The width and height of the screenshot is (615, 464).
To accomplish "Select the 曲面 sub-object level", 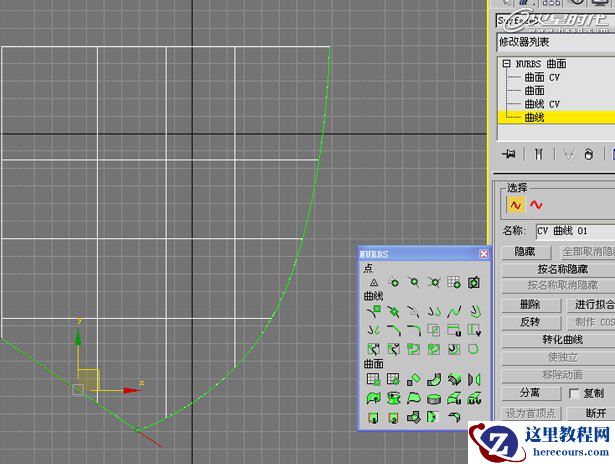I will pyautogui.click(x=535, y=91).
